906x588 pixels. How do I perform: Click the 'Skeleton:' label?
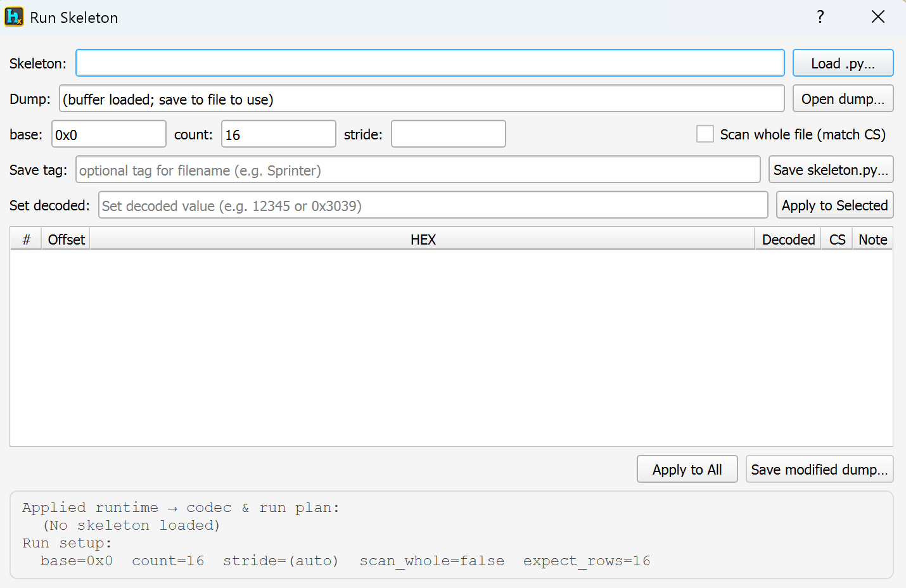pyautogui.click(x=38, y=63)
